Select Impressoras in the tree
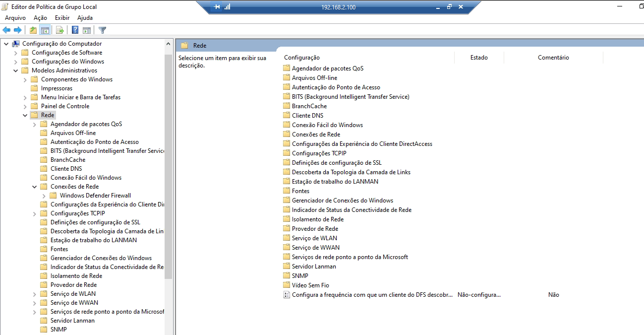Image resolution: width=644 pixels, height=335 pixels. [57, 88]
